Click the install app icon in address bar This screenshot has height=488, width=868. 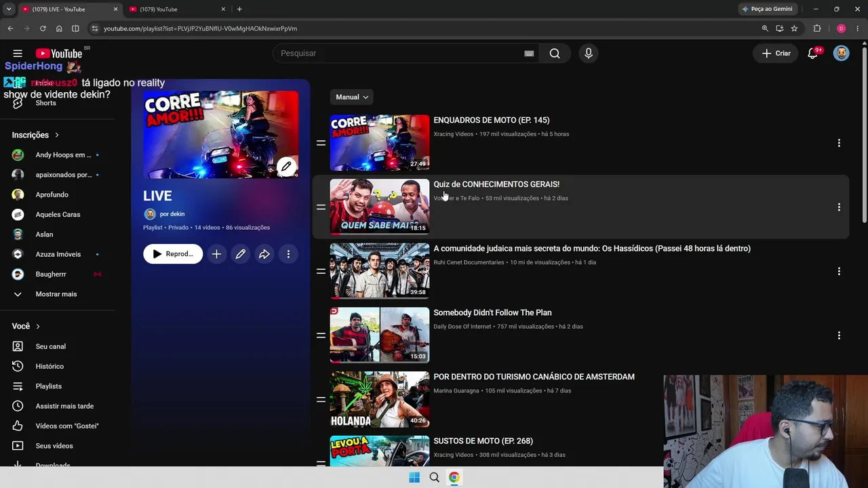click(x=780, y=28)
